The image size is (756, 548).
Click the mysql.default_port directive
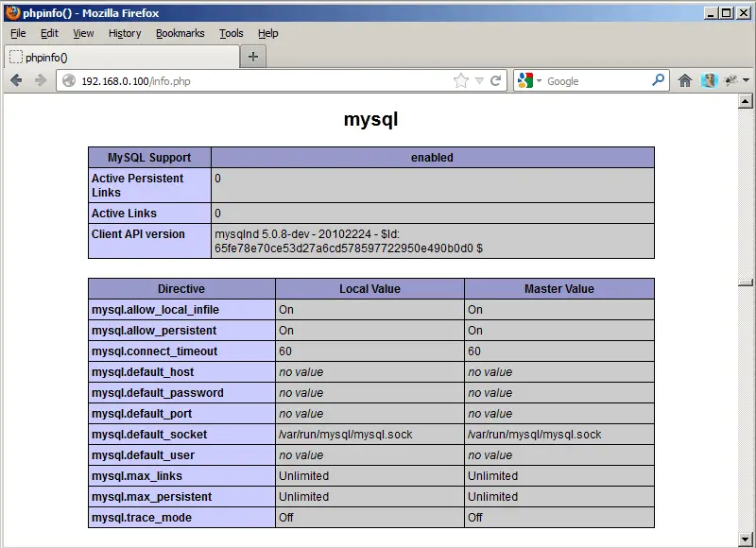pos(142,414)
